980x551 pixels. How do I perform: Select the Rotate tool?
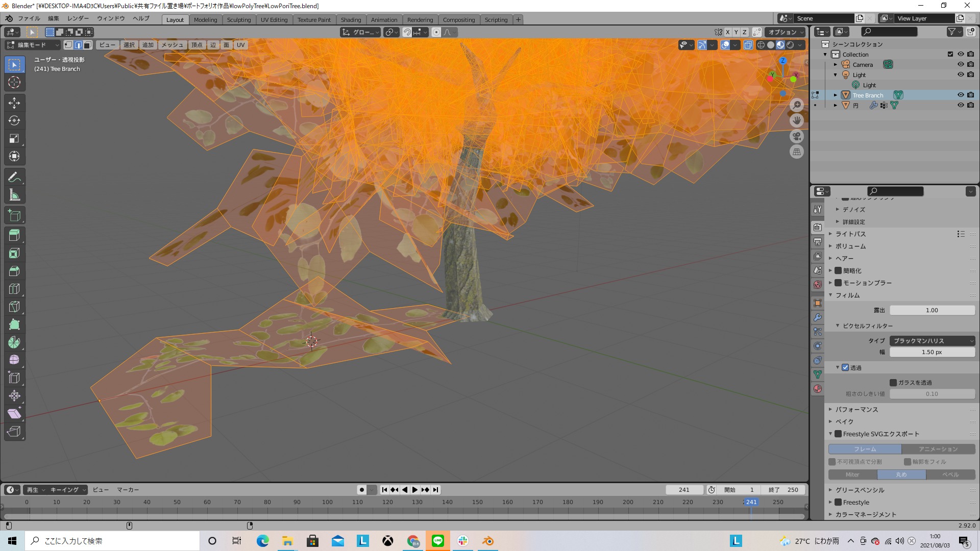coord(14,121)
